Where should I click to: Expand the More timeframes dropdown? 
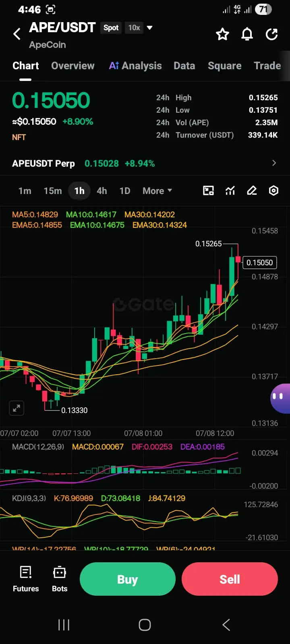click(x=157, y=191)
